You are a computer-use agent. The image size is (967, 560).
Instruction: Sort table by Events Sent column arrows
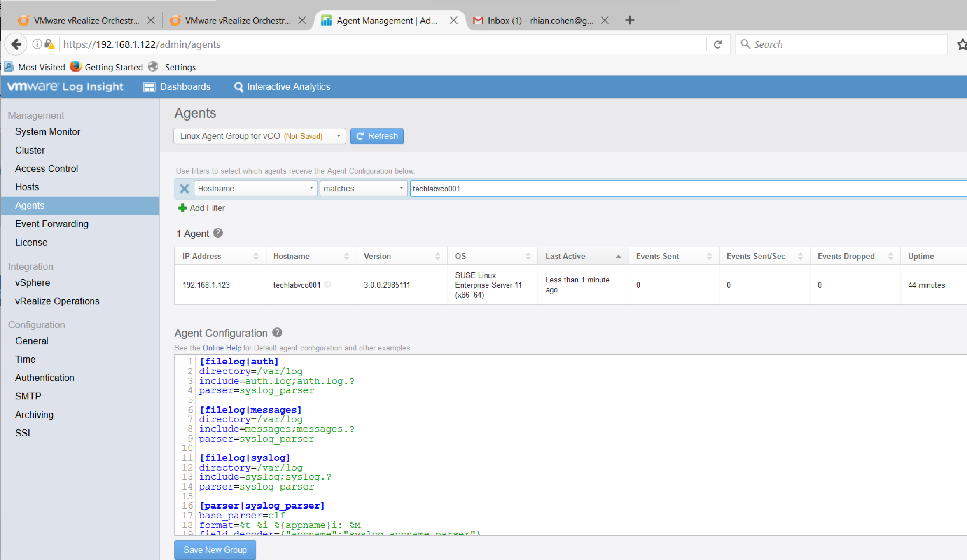pyautogui.click(x=709, y=256)
